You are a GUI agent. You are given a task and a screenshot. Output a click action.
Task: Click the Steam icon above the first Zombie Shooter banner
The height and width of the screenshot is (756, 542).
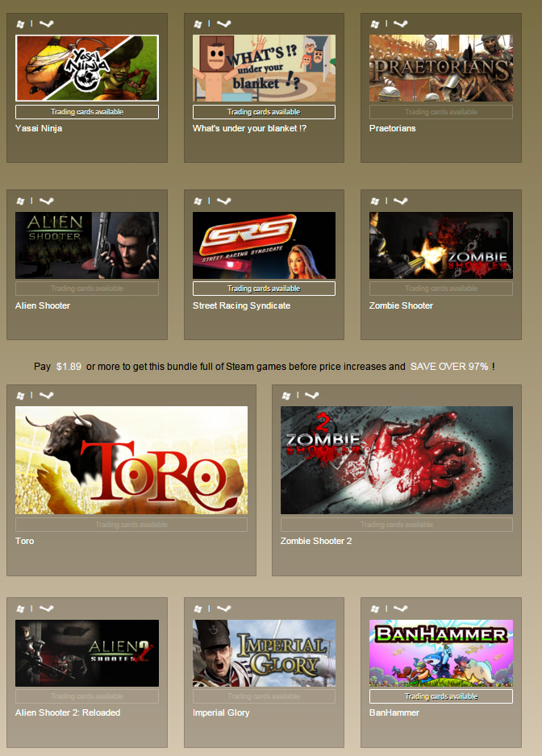click(400, 201)
